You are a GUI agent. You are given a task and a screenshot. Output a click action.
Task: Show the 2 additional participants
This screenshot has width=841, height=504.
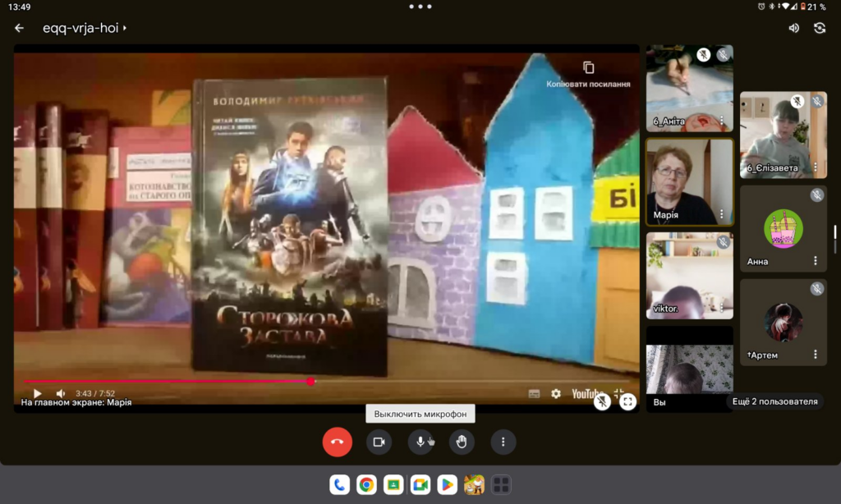click(x=774, y=401)
